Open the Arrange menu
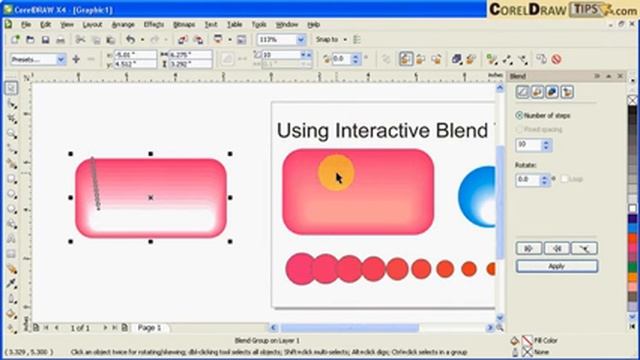Viewport: 640px width, 360px height. point(123,24)
